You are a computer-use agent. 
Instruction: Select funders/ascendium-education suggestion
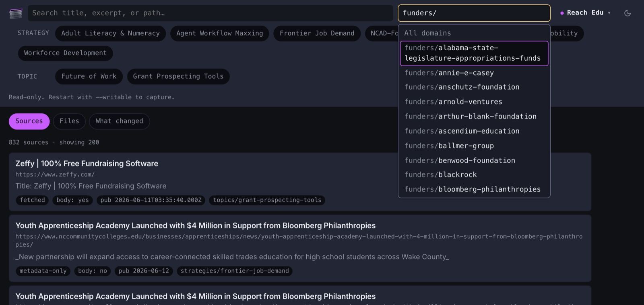tap(474, 131)
